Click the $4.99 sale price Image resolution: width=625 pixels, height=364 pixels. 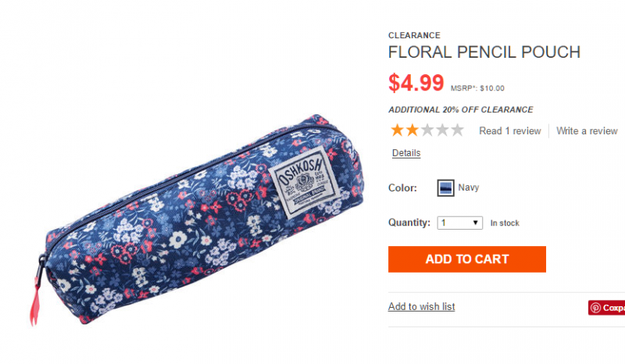pos(416,82)
